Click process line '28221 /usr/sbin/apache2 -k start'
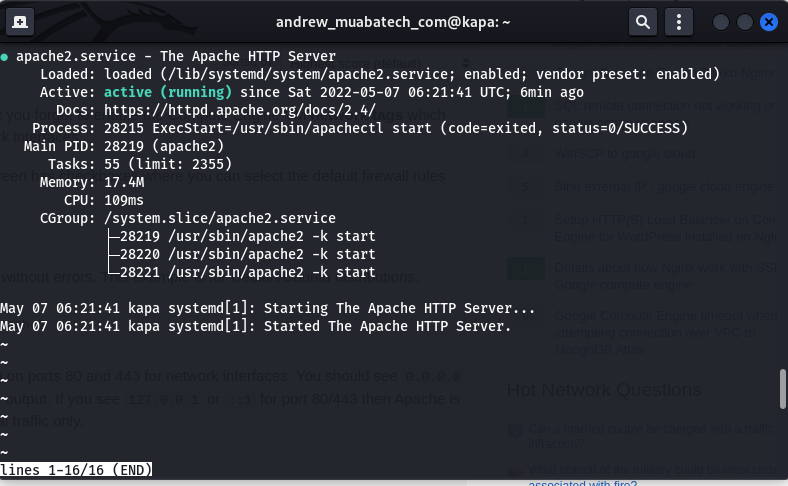The height and width of the screenshot is (486, 788). [x=248, y=272]
